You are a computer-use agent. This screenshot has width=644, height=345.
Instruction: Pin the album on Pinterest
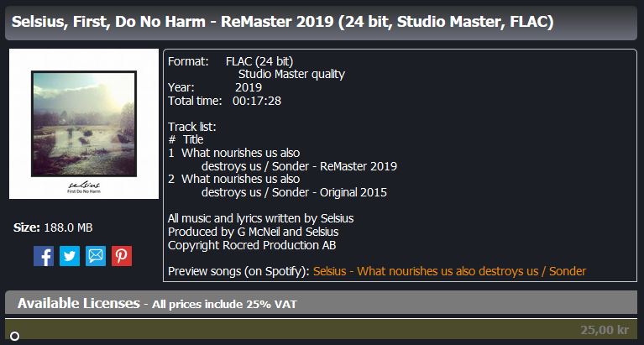point(122,256)
